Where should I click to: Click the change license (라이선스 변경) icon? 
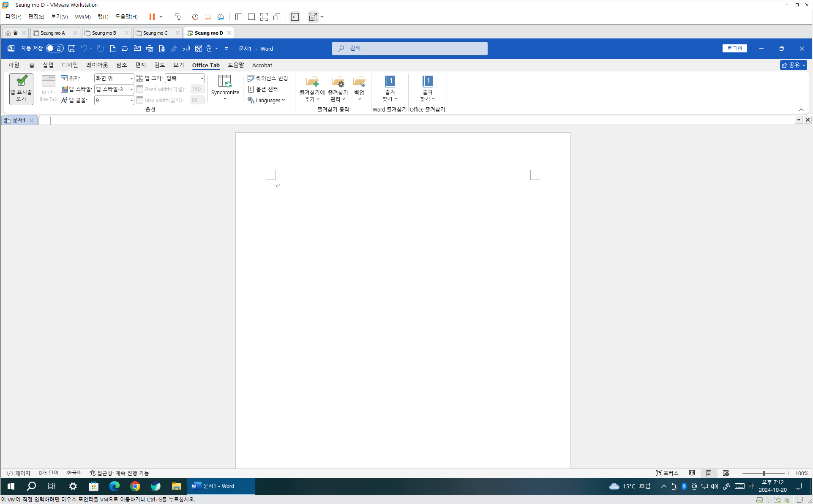click(x=251, y=78)
